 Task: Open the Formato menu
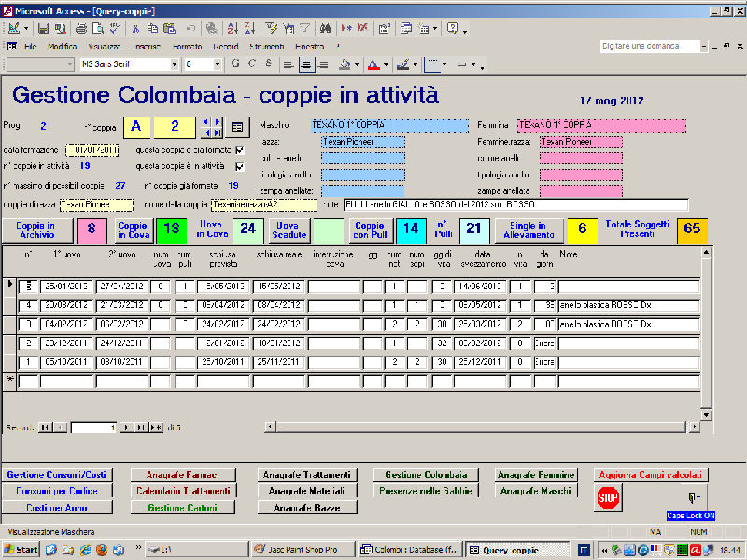point(188,46)
